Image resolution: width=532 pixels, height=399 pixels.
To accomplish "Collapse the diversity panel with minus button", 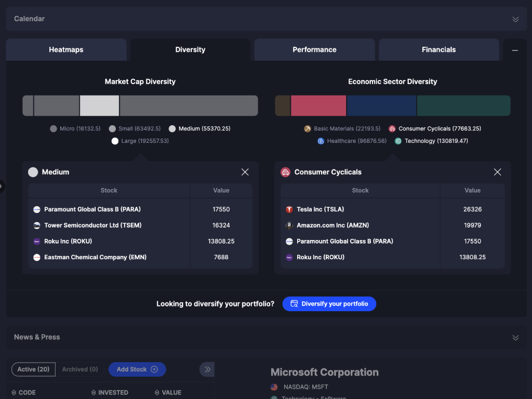I will [x=515, y=50].
